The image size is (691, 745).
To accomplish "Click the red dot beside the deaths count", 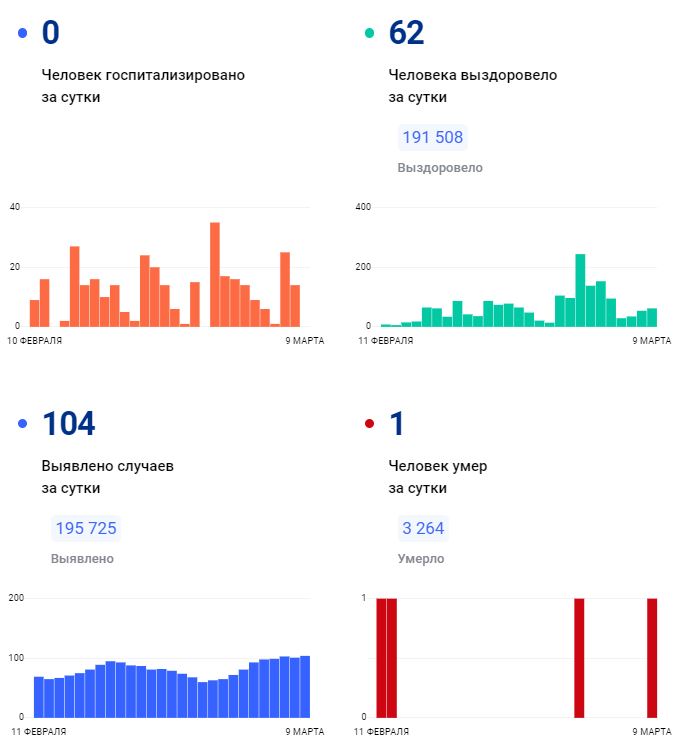I will [x=369, y=424].
